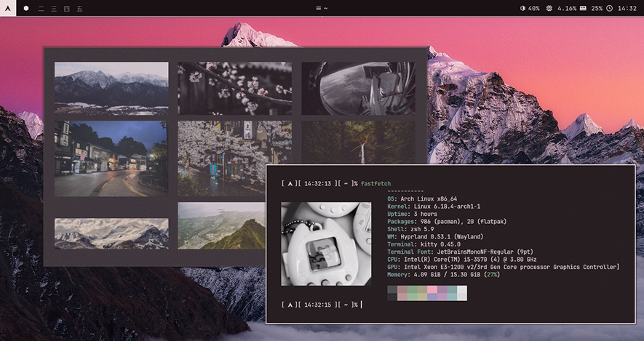Viewport: 644px width, 341px height.
Task: Click the 'Shell: zsh 5.9' line
Action: click(x=410, y=229)
